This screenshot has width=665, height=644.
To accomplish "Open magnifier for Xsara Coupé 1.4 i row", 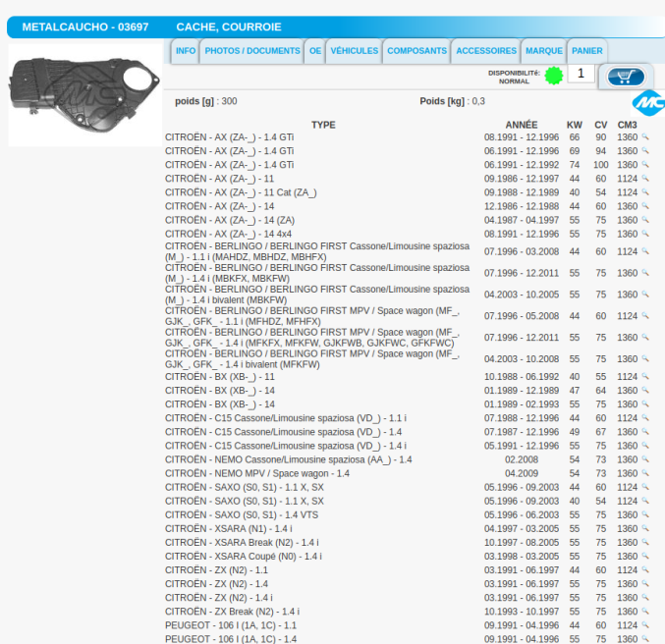I will [646, 557].
